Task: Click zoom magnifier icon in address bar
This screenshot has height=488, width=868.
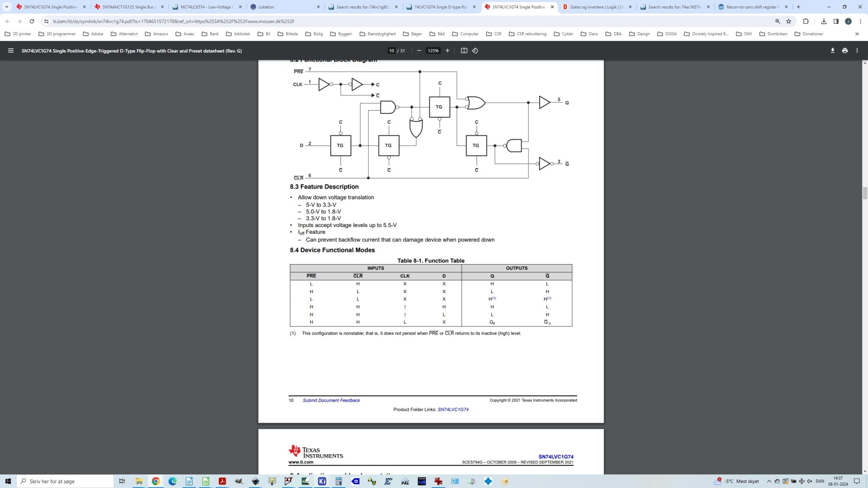Action: pyautogui.click(x=778, y=21)
